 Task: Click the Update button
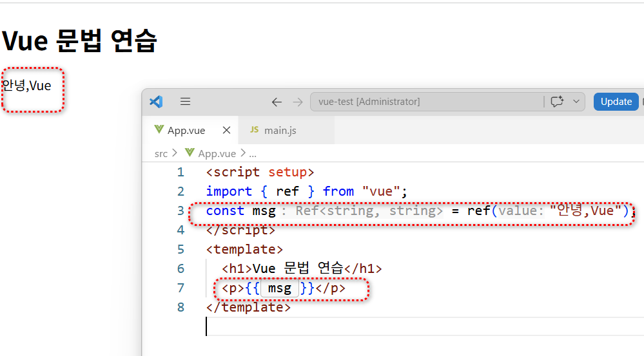tap(616, 101)
